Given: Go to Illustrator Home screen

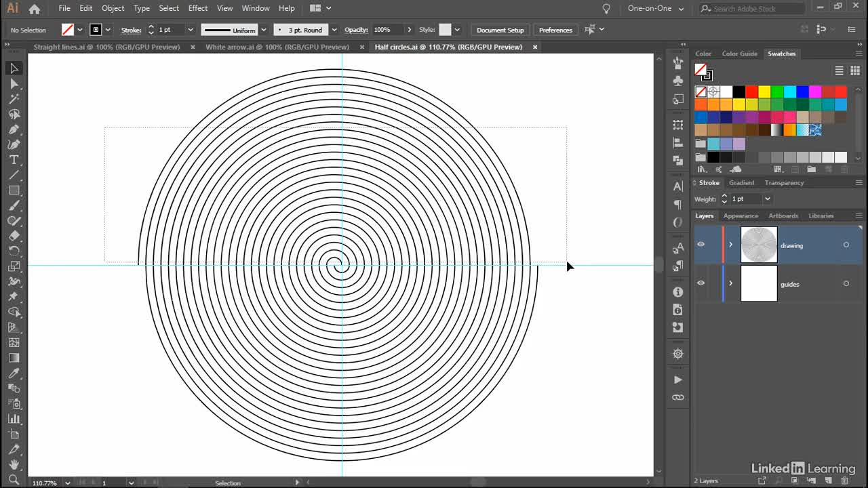Looking at the screenshot, I should (34, 9).
